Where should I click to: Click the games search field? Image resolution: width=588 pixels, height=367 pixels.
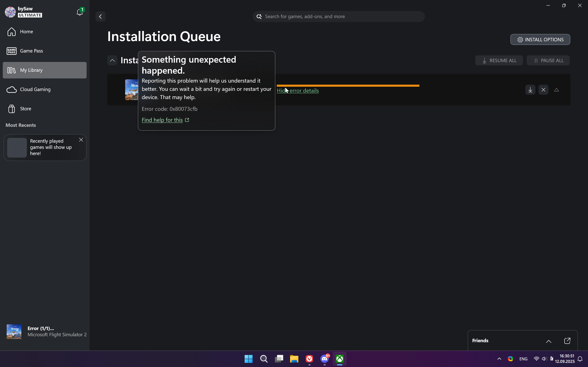click(x=340, y=17)
